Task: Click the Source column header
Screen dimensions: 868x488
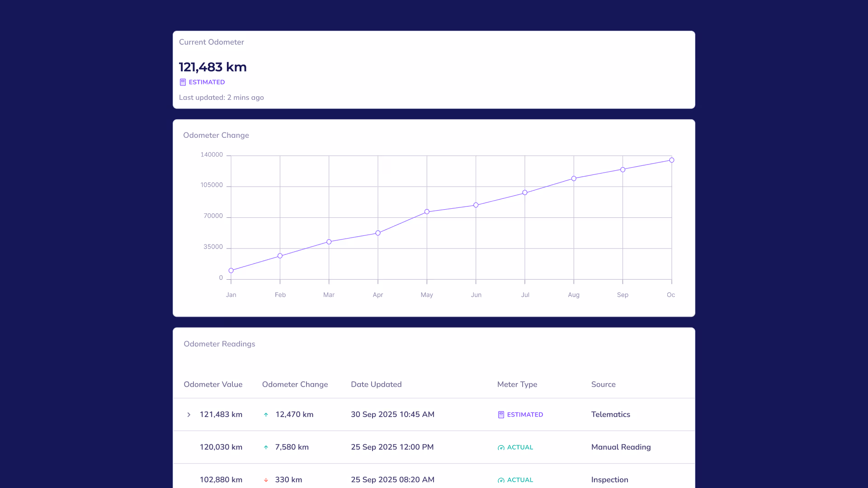Action: point(603,385)
